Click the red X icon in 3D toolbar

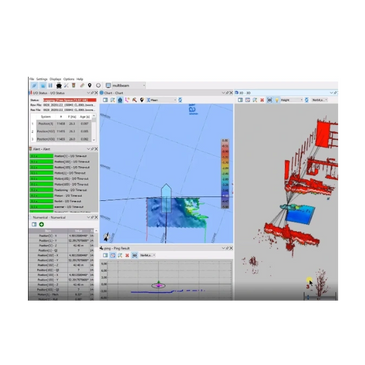click(x=262, y=100)
